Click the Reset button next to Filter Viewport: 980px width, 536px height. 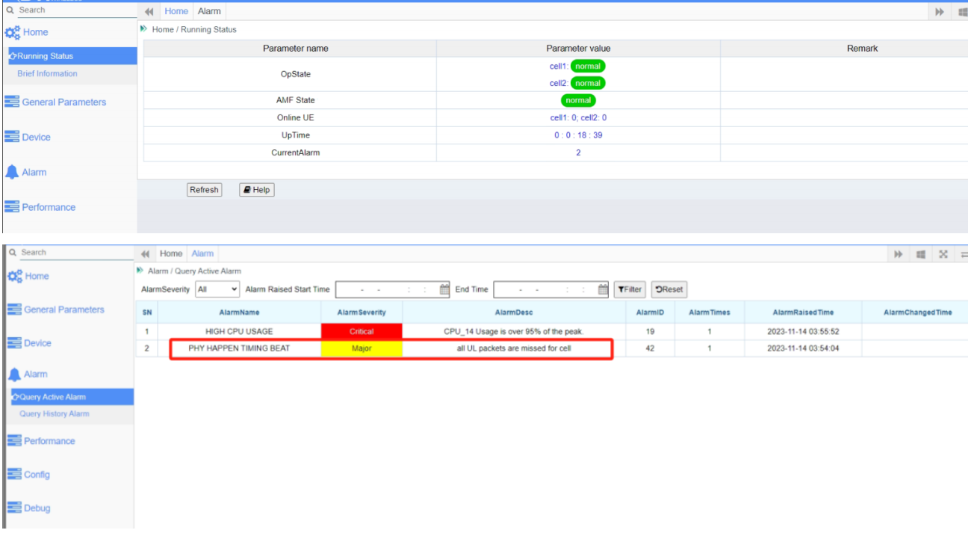pyautogui.click(x=669, y=289)
